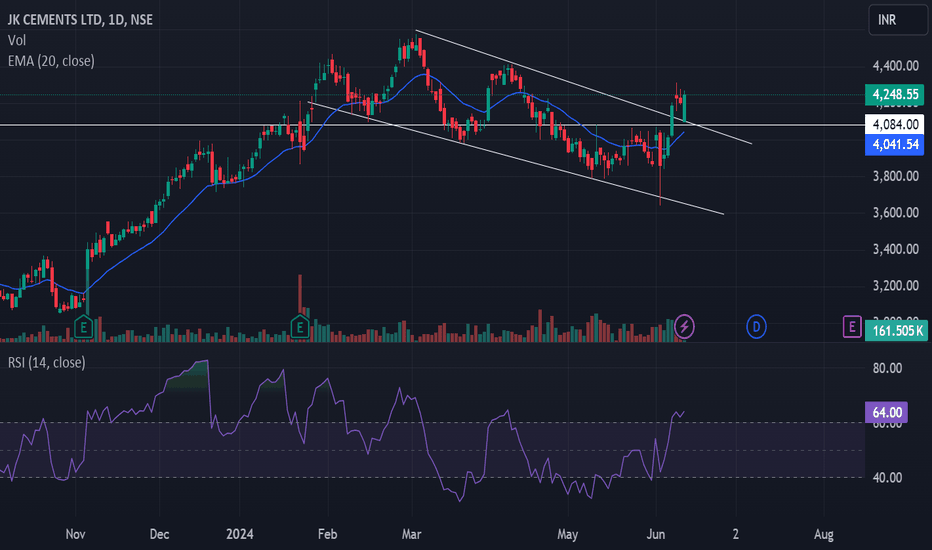The image size is (932, 550).
Task: Click the 3,800.00 price axis label
Action: (x=895, y=176)
